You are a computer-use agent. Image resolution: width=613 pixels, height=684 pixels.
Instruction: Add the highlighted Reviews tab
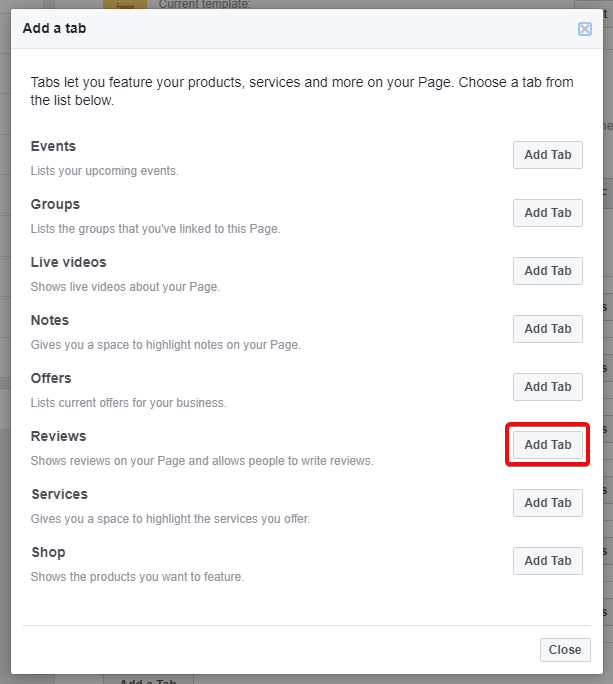click(548, 445)
